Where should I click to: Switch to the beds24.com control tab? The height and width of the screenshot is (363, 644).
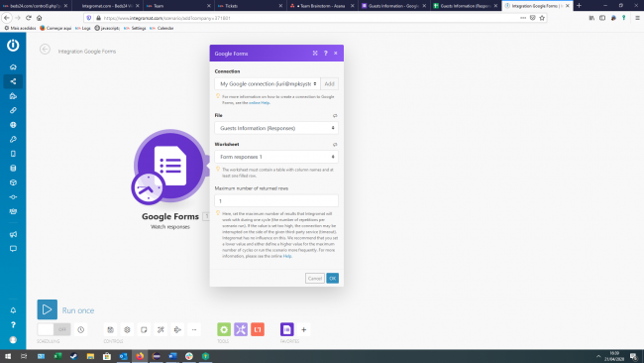click(x=35, y=6)
